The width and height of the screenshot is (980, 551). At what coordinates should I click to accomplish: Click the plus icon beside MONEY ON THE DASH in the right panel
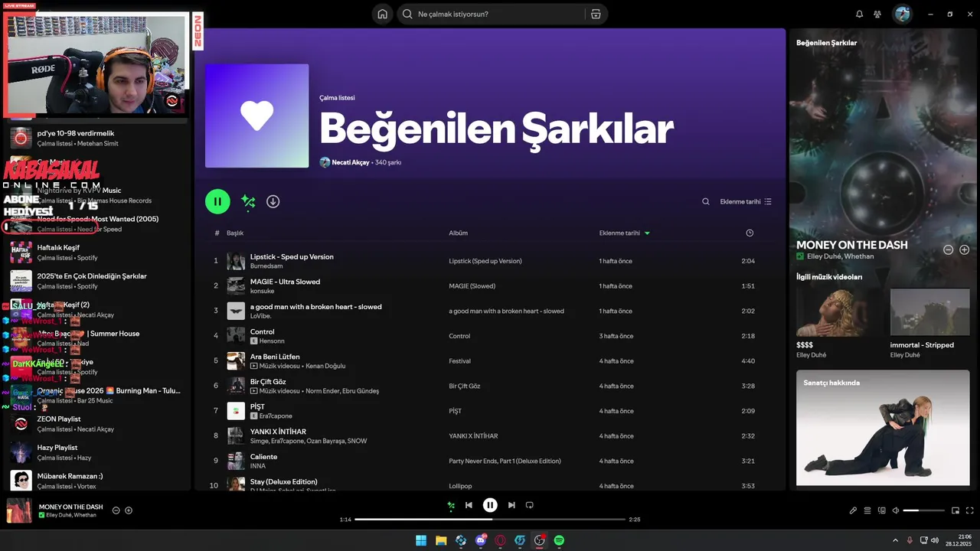coord(964,249)
